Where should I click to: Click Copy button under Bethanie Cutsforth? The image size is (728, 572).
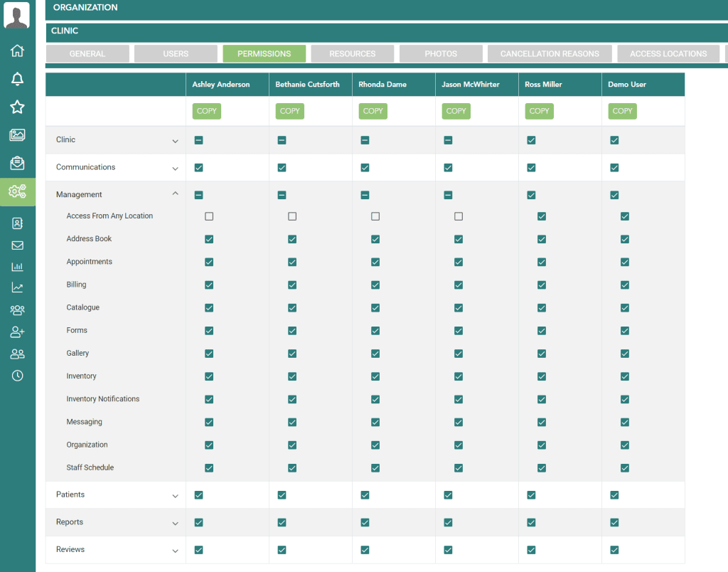click(x=289, y=111)
